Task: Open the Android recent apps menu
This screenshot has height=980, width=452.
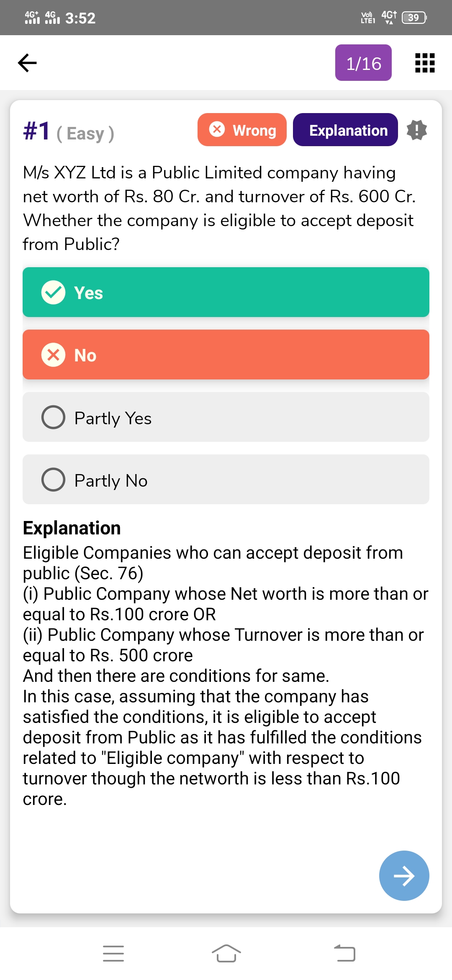Action: (x=113, y=954)
